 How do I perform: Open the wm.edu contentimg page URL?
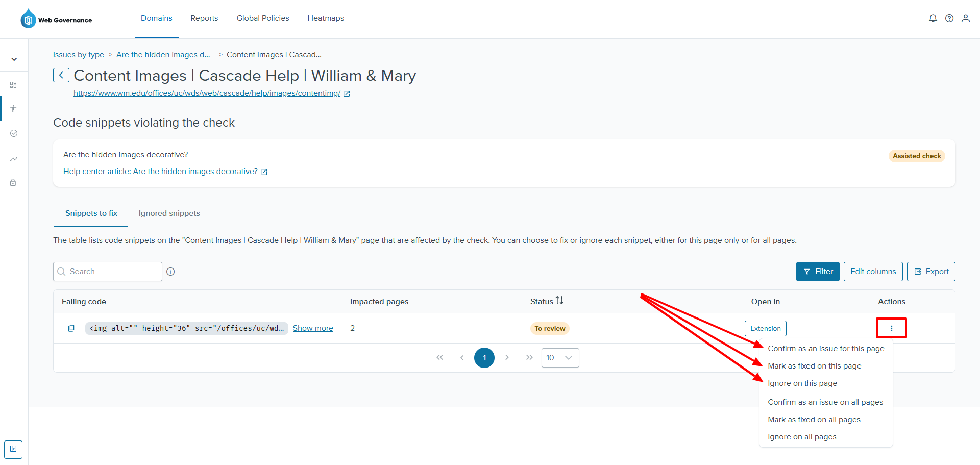pyautogui.click(x=207, y=93)
